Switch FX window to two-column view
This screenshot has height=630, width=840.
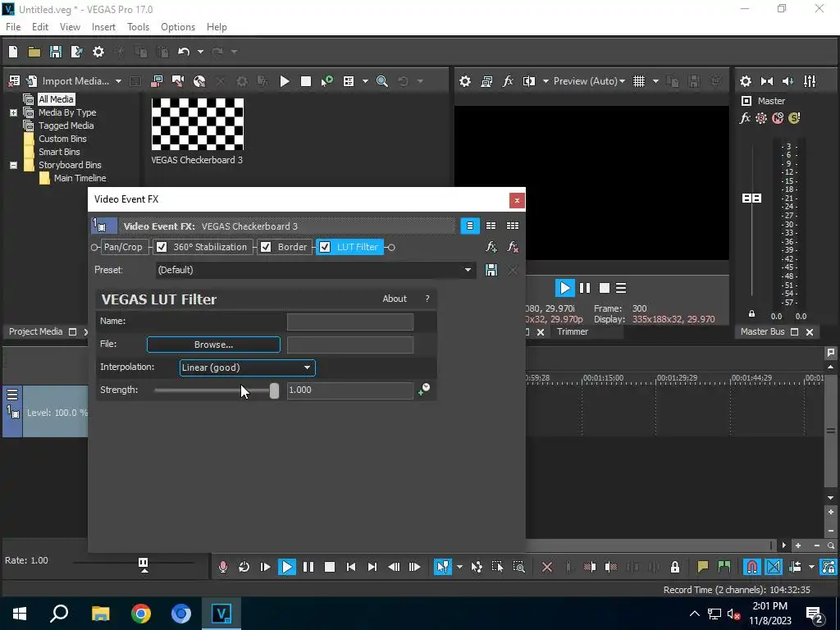pos(491,226)
